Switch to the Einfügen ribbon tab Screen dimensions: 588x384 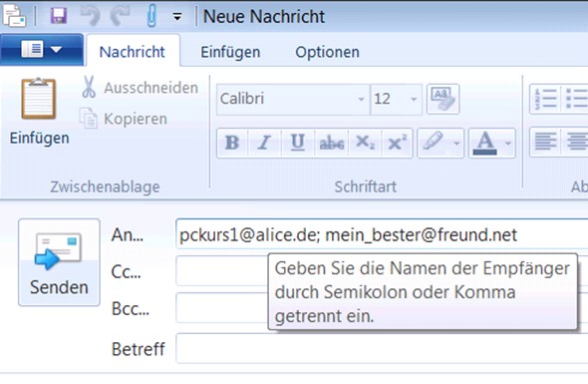pyautogui.click(x=230, y=52)
